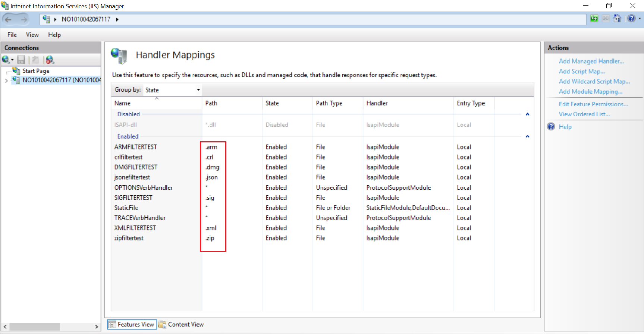Click the Home icon in the address bar

618,19
